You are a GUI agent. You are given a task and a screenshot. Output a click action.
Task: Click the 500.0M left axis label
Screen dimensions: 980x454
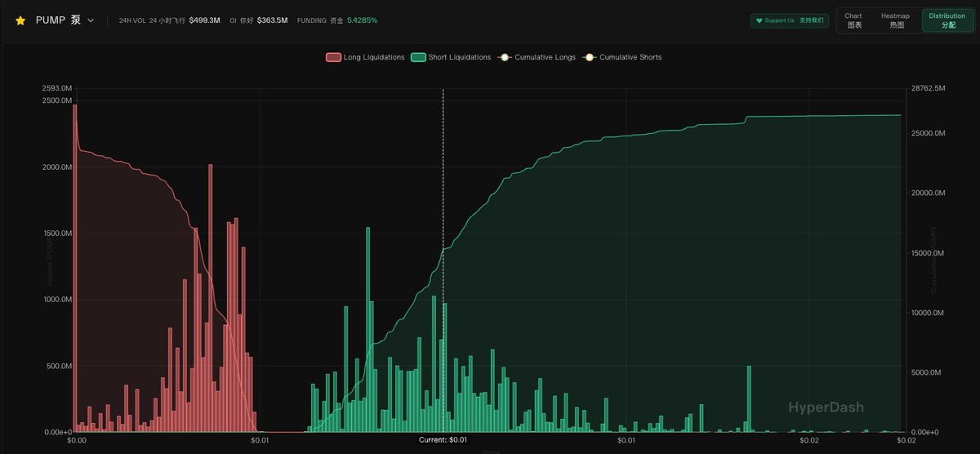(x=58, y=366)
